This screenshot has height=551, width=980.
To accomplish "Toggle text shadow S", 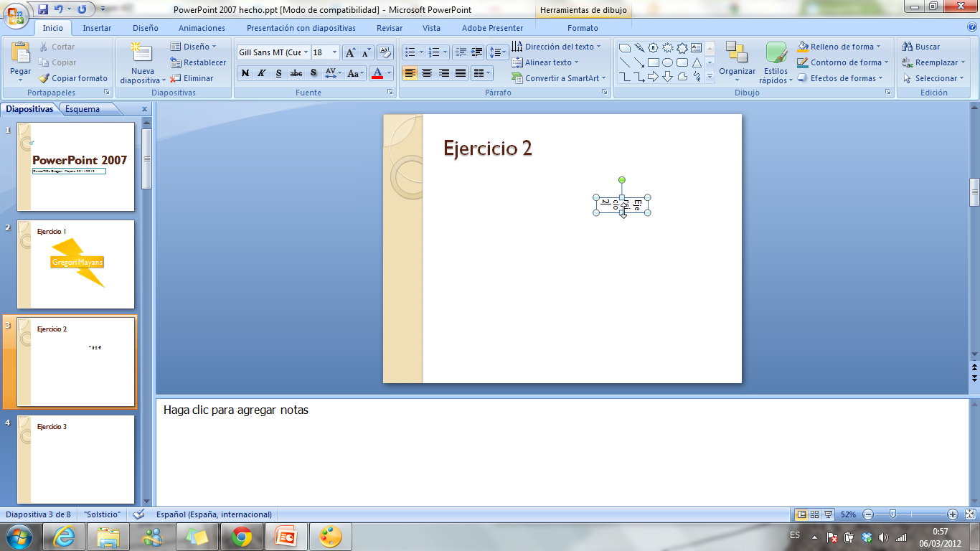I will tap(313, 73).
